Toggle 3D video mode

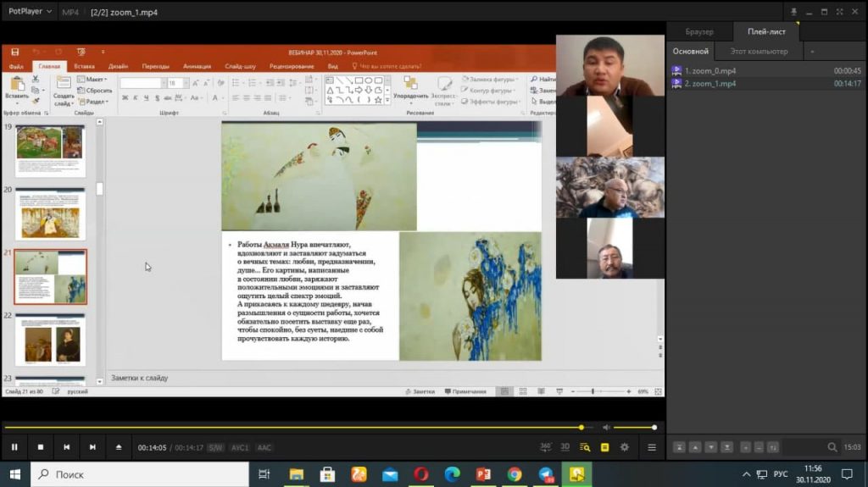[565, 447]
